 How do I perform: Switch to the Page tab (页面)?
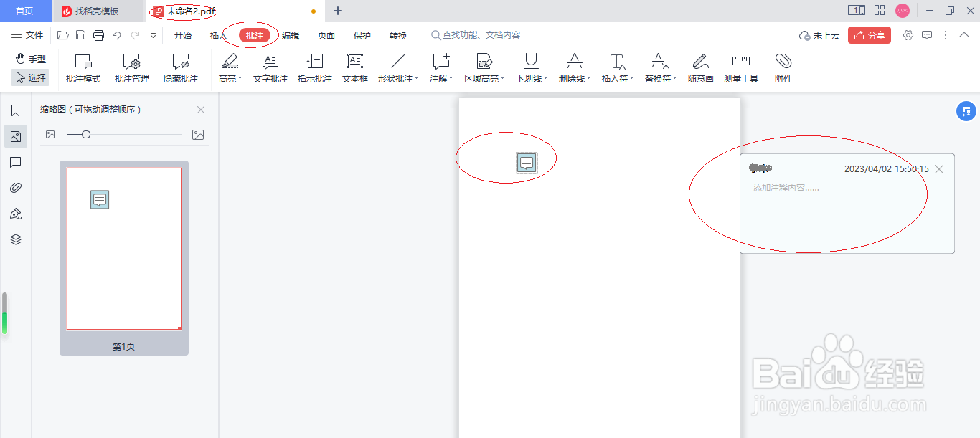[x=326, y=35]
